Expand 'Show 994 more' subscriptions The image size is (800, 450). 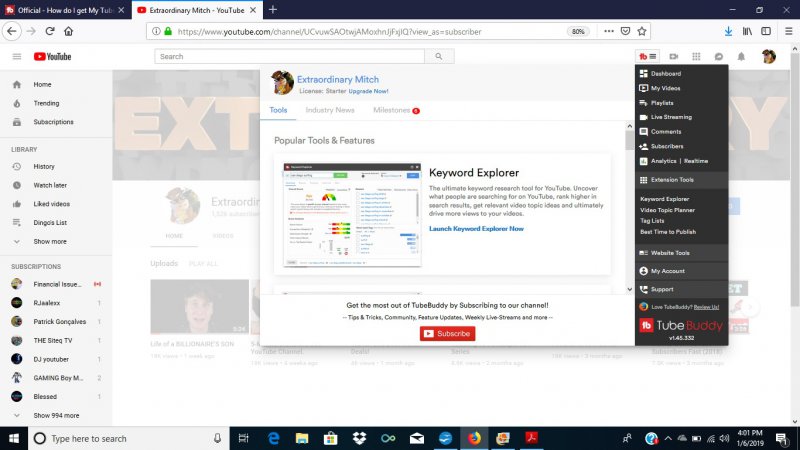point(56,415)
